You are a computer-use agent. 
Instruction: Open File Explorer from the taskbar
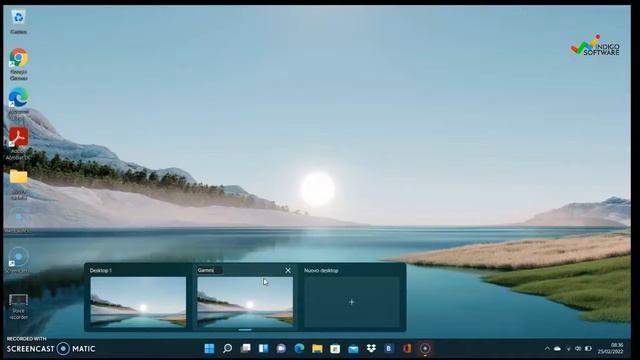coord(317,348)
